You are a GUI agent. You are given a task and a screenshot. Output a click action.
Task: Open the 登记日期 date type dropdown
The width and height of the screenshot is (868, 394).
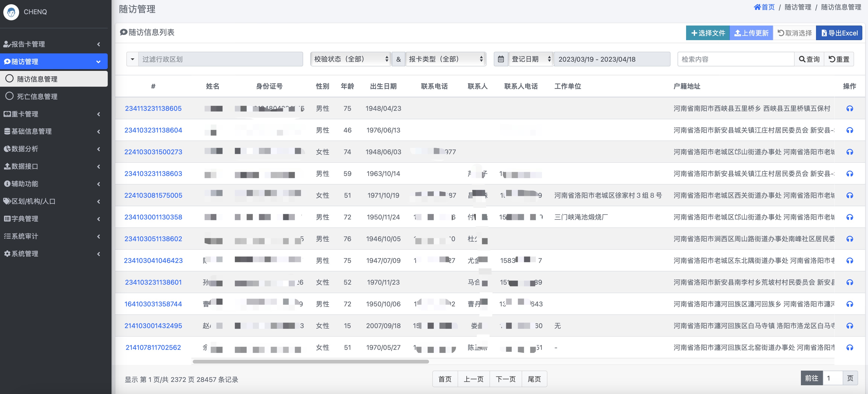(531, 59)
